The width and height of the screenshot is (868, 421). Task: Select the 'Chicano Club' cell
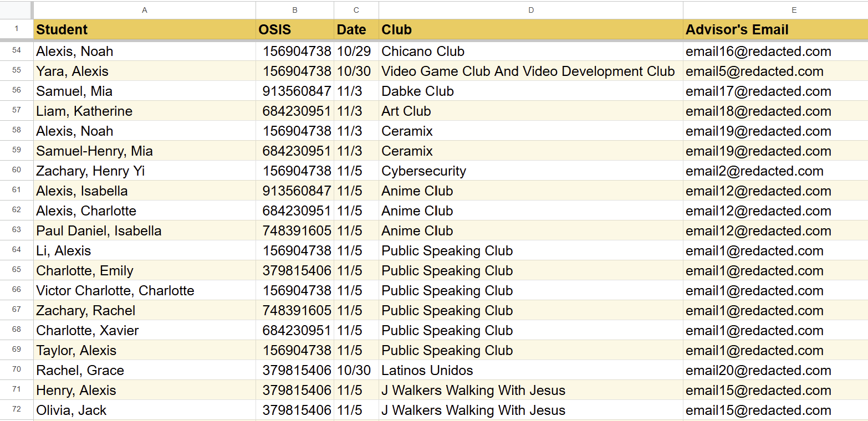coord(531,51)
